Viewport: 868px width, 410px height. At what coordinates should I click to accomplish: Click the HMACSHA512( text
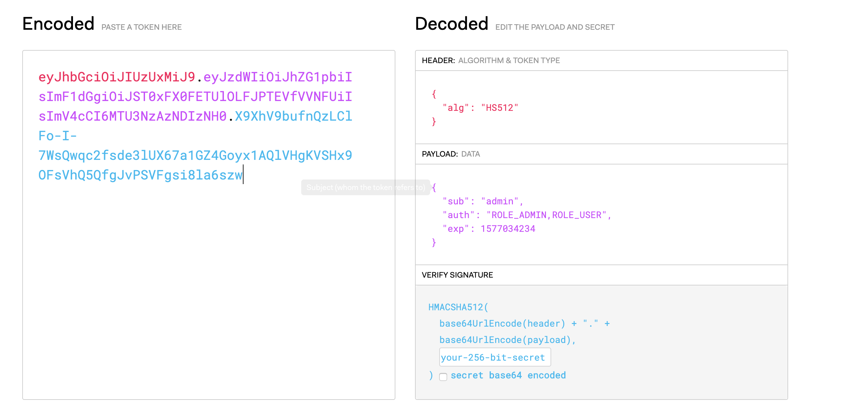tap(458, 307)
